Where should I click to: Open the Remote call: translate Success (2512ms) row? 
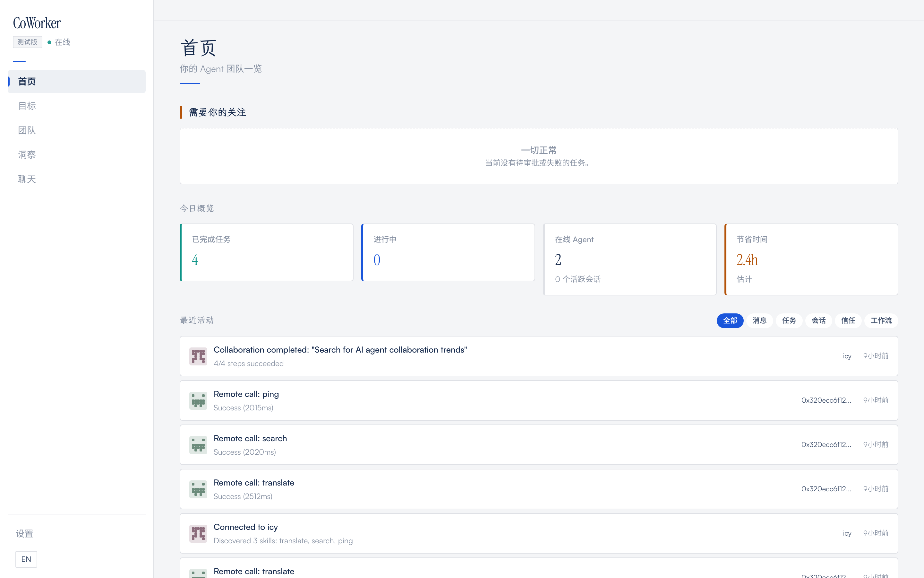(539, 489)
